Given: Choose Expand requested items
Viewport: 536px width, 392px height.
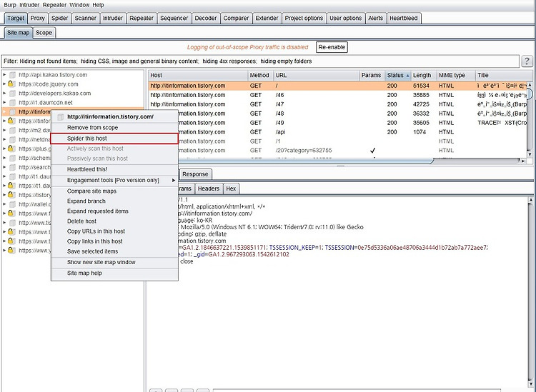Looking at the screenshot, I should coord(114,211).
